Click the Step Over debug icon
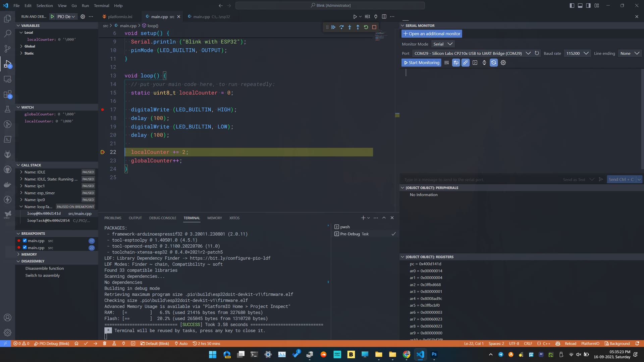This screenshot has height=362, width=644. tap(342, 27)
